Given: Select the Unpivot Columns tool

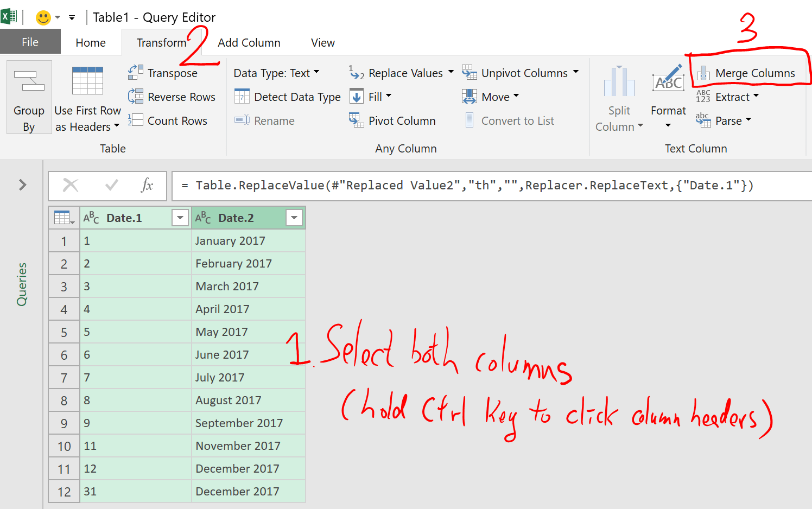Looking at the screenshot, I should pyautogui.click(x=519, y=72).
